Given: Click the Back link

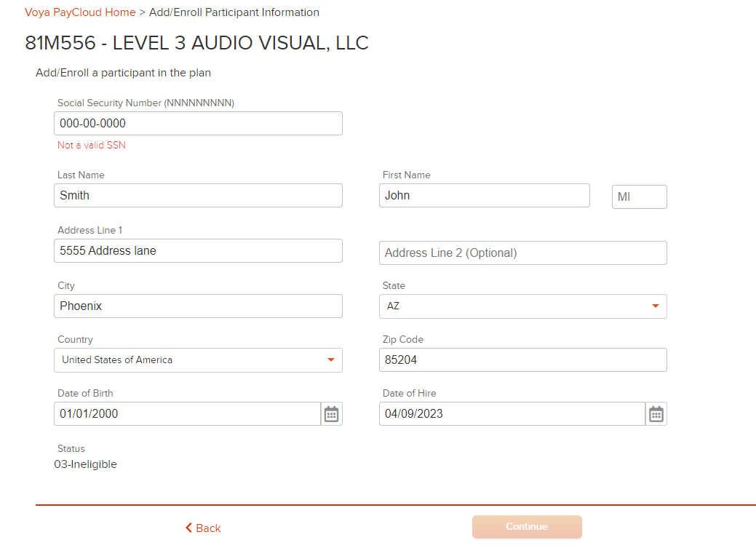Looking at the screenshot, I should [x=203, y=528].
